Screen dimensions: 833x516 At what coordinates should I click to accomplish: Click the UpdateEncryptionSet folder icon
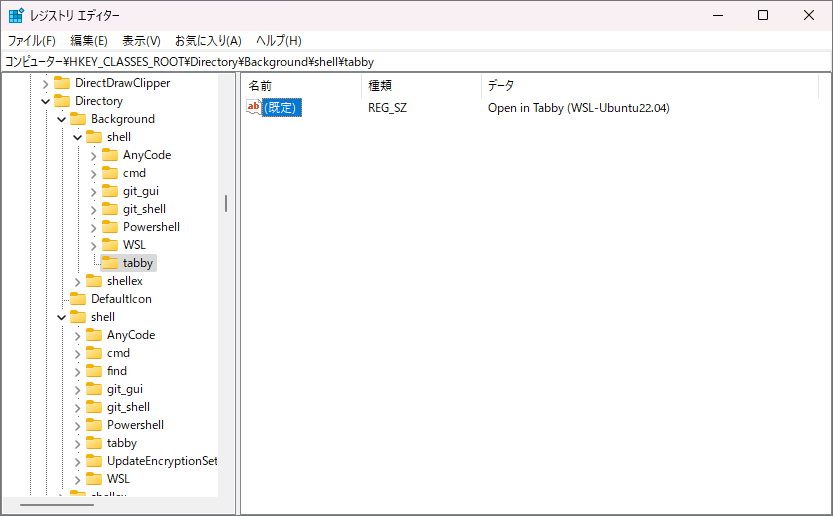(x=94, y=461)
